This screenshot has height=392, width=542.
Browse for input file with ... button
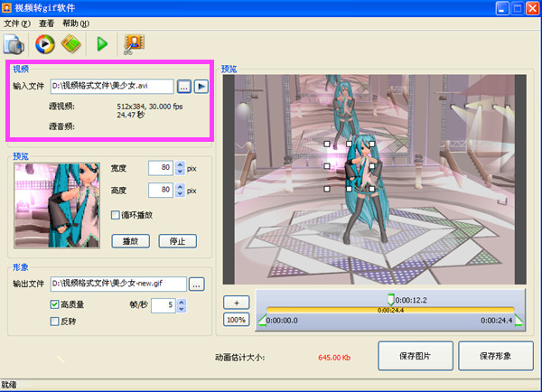(x=184, y=87)
